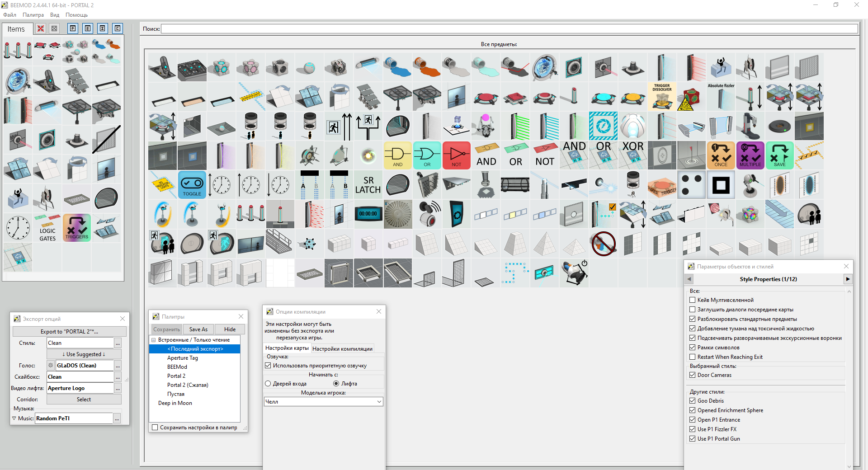Select the Absolute fizzler item
Image resolution: width=868 pixels, height=470 pixels.
point(721,97)
